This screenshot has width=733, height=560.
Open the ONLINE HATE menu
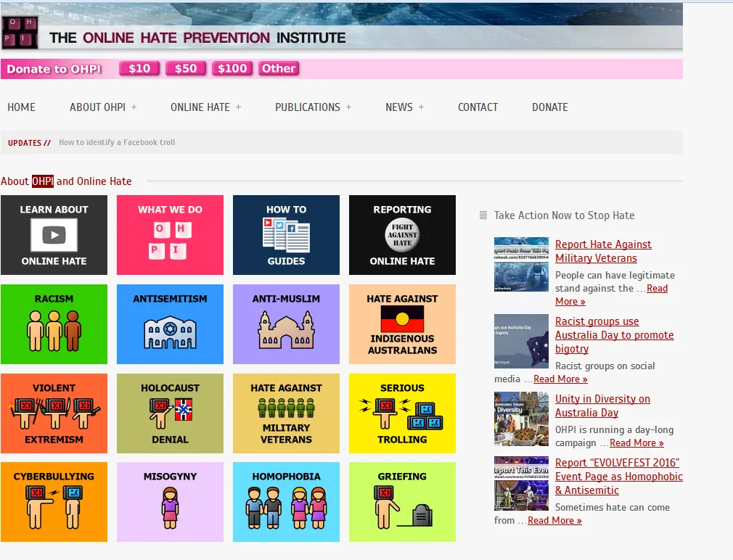[200, 107]
